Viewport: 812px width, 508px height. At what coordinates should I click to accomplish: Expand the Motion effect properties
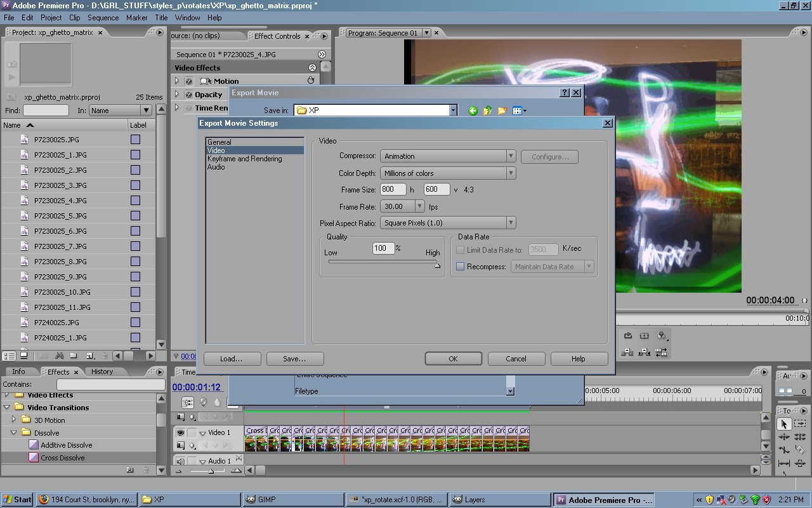pyautogui.click(x=178, y=81)
